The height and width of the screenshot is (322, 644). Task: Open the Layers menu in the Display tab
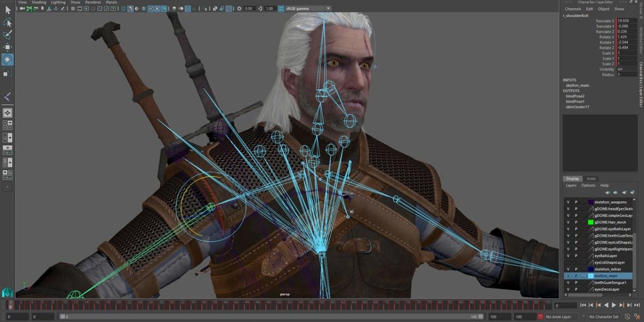572,185
